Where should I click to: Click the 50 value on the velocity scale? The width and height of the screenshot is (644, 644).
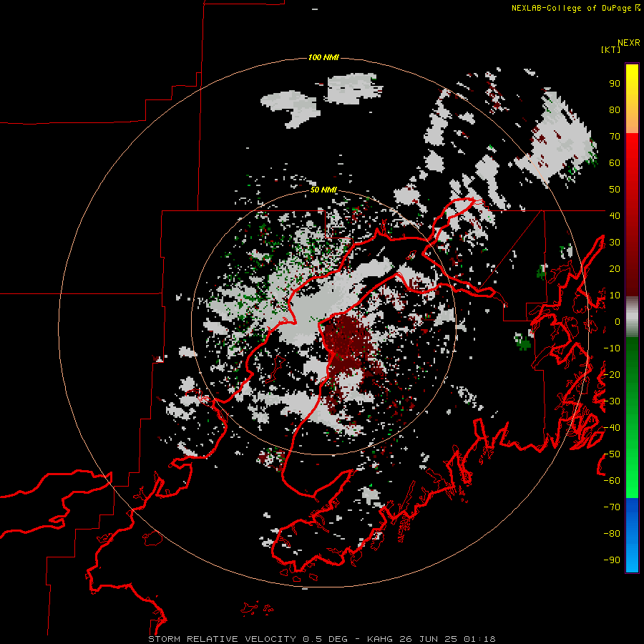click(x=615, y=190)
